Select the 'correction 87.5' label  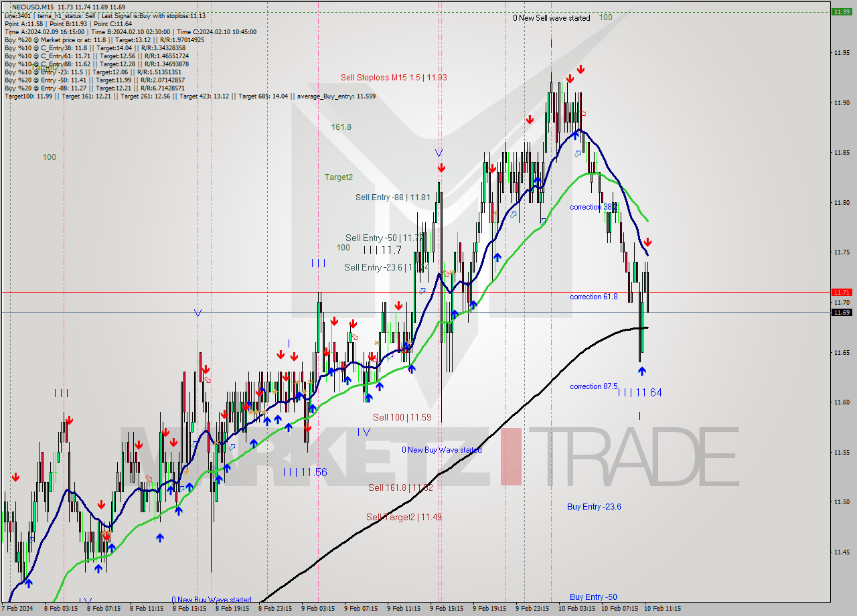tap(594, 386)
